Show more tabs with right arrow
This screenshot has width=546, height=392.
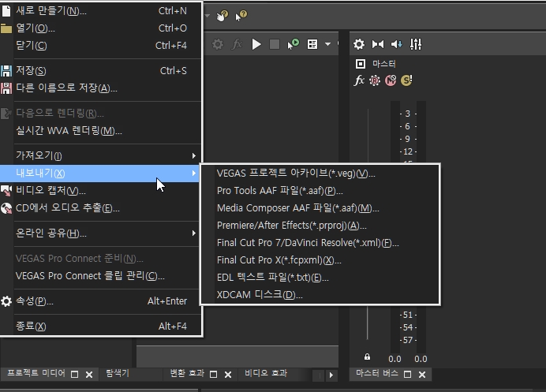click(331, 375)
